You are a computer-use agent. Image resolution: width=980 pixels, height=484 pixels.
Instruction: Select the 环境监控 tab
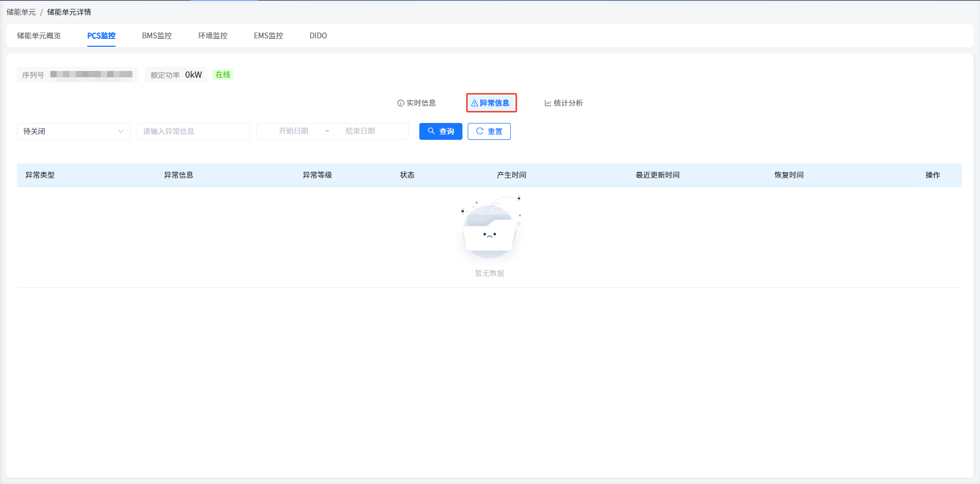click(x=213, y=36)
